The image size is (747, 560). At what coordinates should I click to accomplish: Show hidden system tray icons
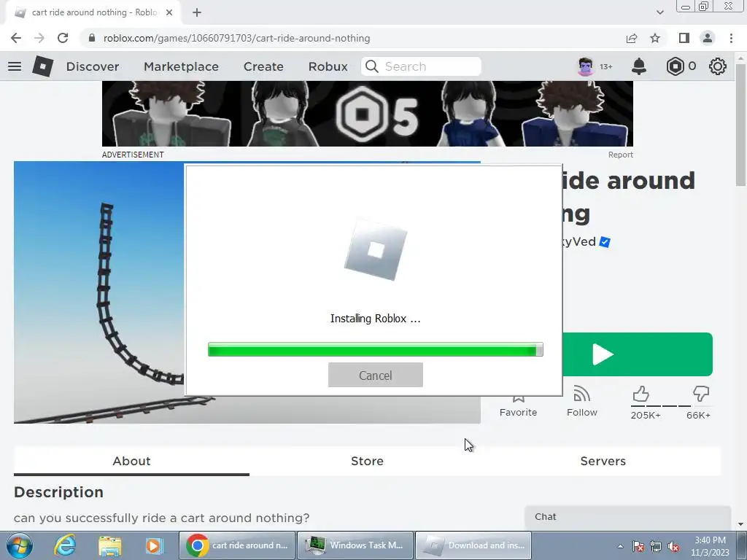[x=620, y=546]
